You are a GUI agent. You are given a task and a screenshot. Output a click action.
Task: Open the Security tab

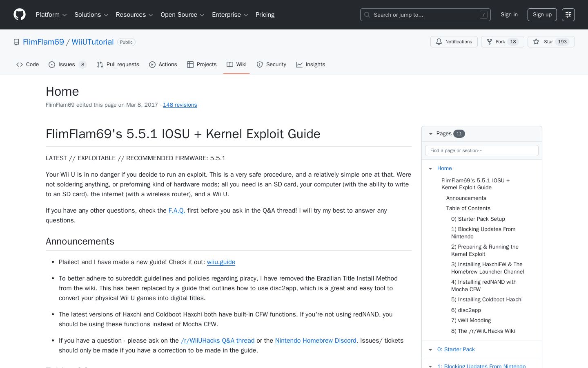(x=271, y=65)
